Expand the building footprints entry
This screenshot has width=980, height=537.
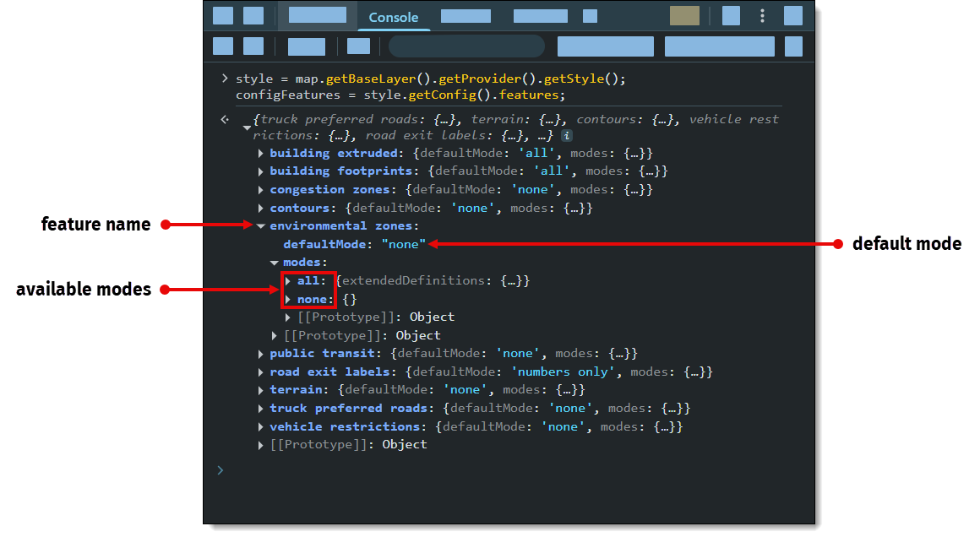tap(260, 171)
